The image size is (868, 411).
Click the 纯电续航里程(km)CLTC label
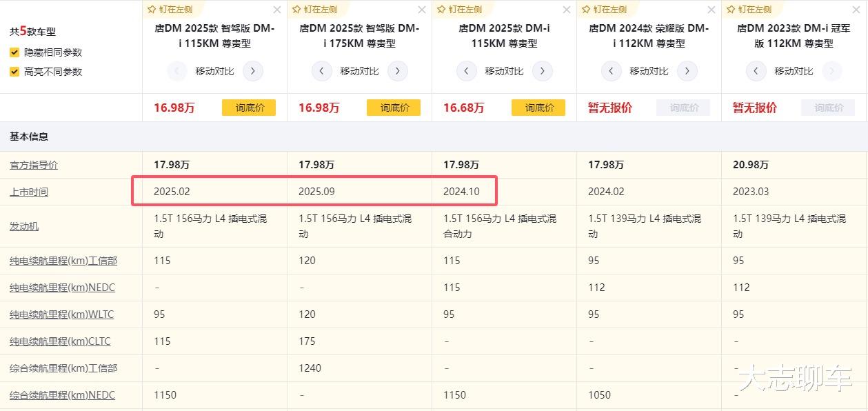[x=60, y=341]
